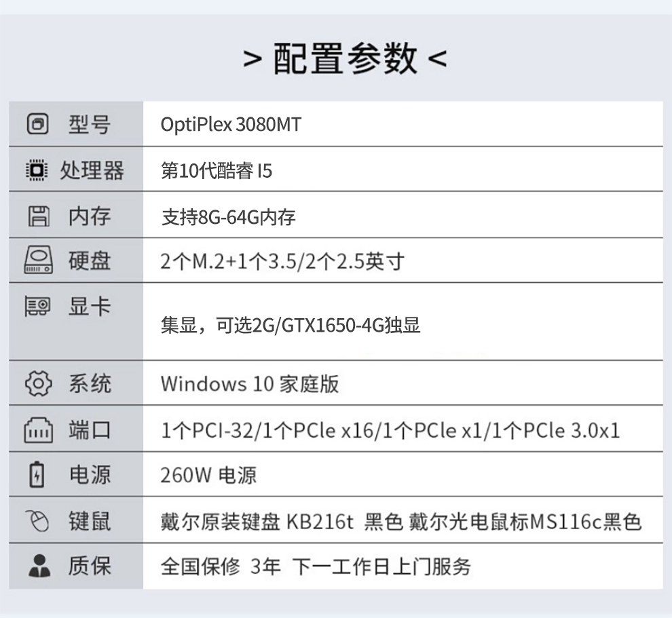The height and width of the screenshot is (618, 672).
Task: Click the ethernet port icon beside 端口
Action: click(x=39, y=429)
